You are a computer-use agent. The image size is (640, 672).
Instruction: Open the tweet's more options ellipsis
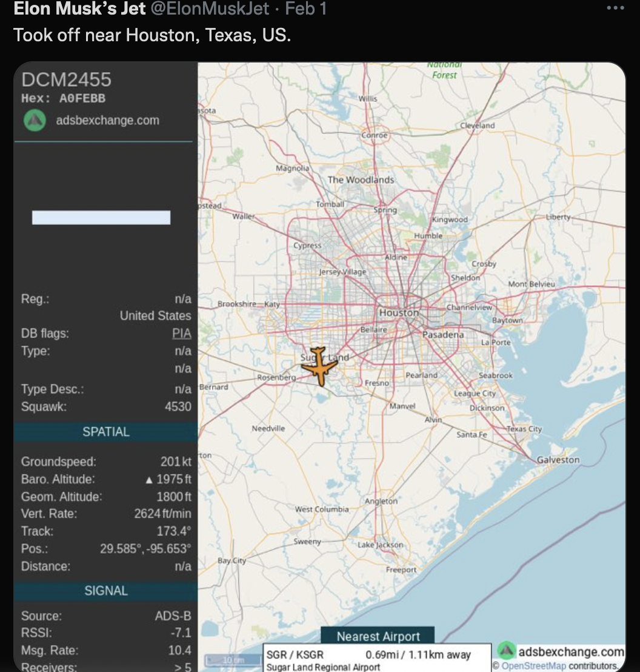pos(615,9)
